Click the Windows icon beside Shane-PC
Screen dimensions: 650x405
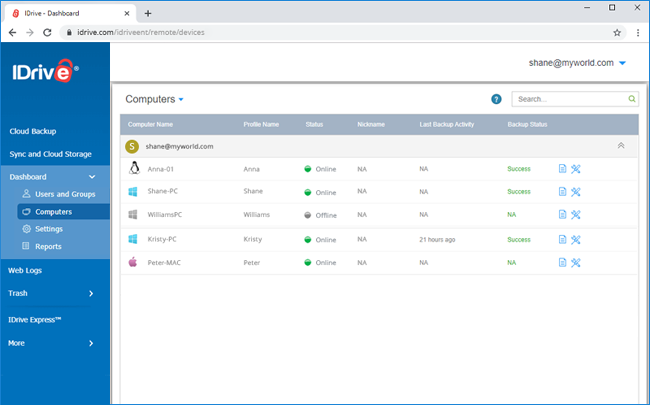[133, 192]
